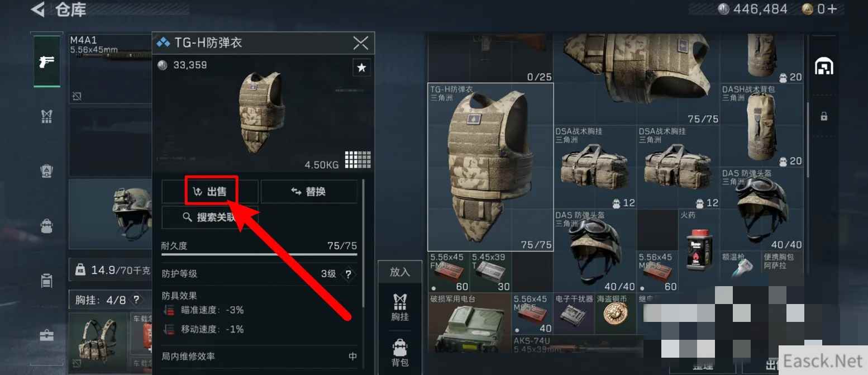Select the weapons category gun icon
The image size is (868, 375).
(47, 61)
